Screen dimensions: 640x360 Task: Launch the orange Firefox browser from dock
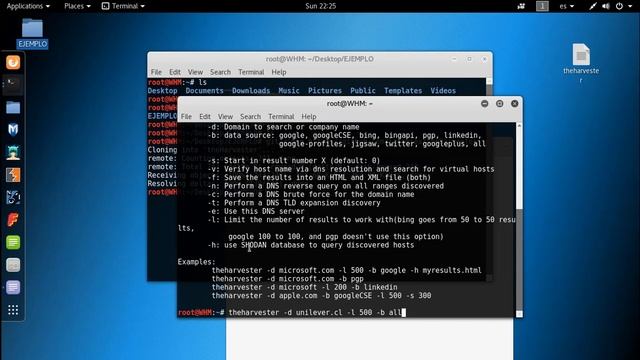[13, 62]
